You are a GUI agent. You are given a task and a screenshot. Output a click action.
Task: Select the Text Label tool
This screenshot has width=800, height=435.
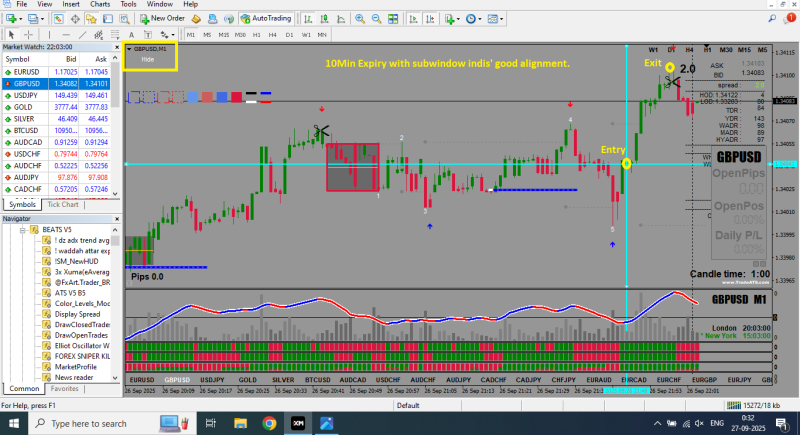(147, 35)
